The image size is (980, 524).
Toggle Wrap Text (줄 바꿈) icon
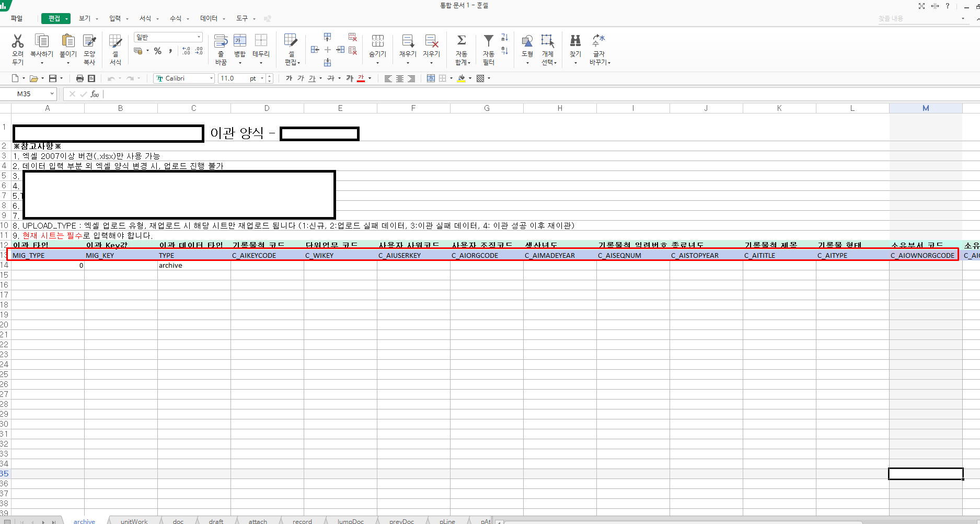click(221, 41)
